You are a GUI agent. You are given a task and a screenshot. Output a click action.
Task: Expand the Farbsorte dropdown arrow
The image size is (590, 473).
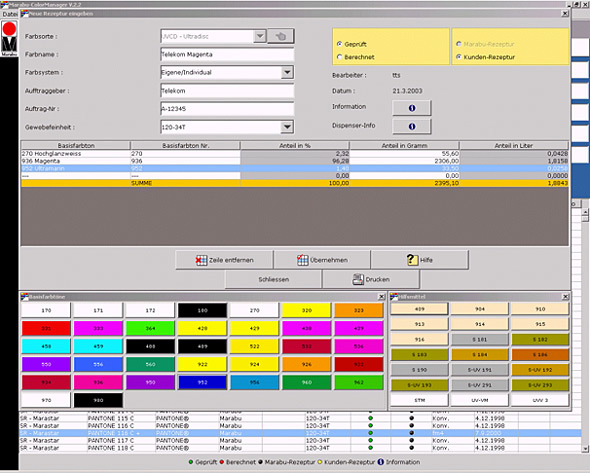260,36
